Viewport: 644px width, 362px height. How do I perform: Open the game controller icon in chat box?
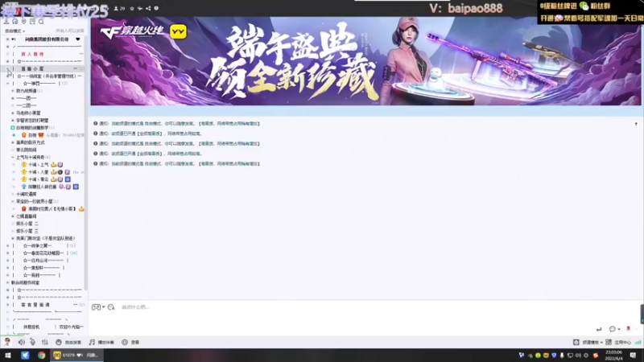tap(96, 307)
